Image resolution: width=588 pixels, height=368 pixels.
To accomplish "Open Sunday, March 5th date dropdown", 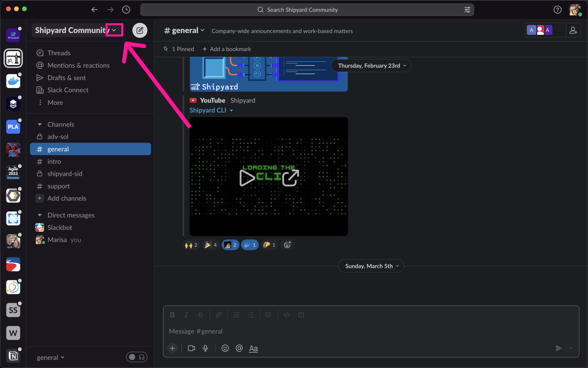I will pyautogui.click(x=371, y=266).
